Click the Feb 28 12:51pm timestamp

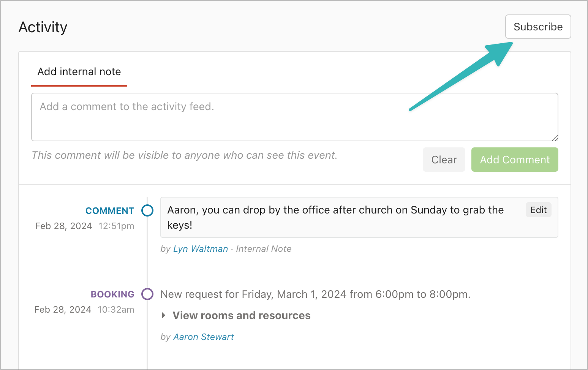click(x=85, y=226)
